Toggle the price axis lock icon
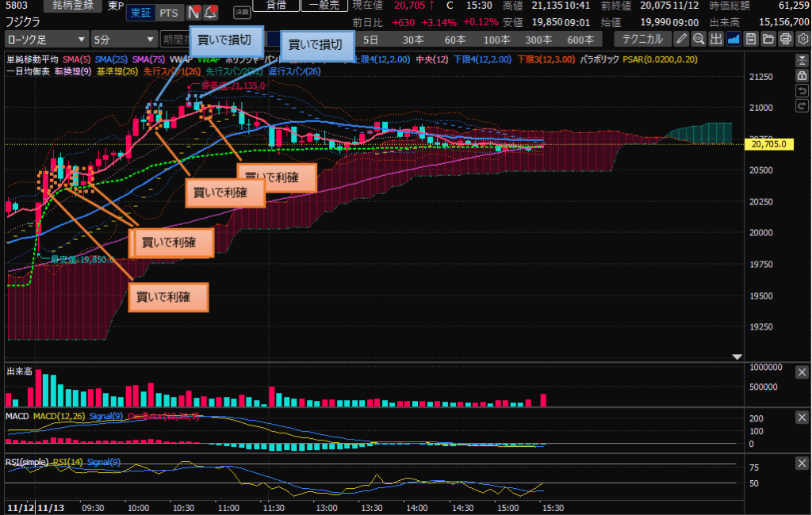812x515 pixels. click(x=802, y=75)
